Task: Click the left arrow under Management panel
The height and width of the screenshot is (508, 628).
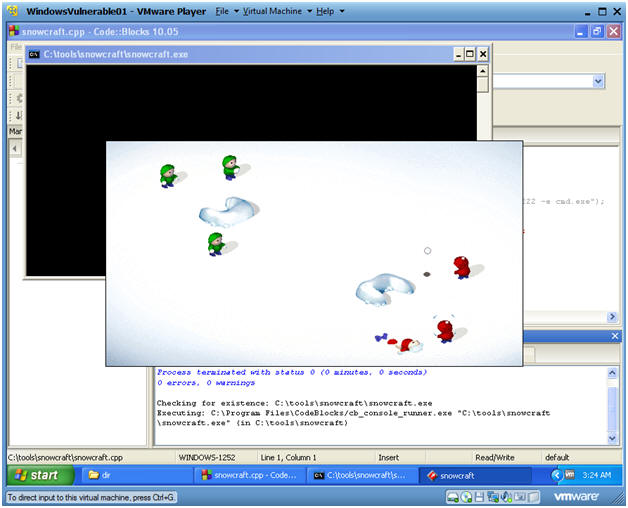Action: 15,149
